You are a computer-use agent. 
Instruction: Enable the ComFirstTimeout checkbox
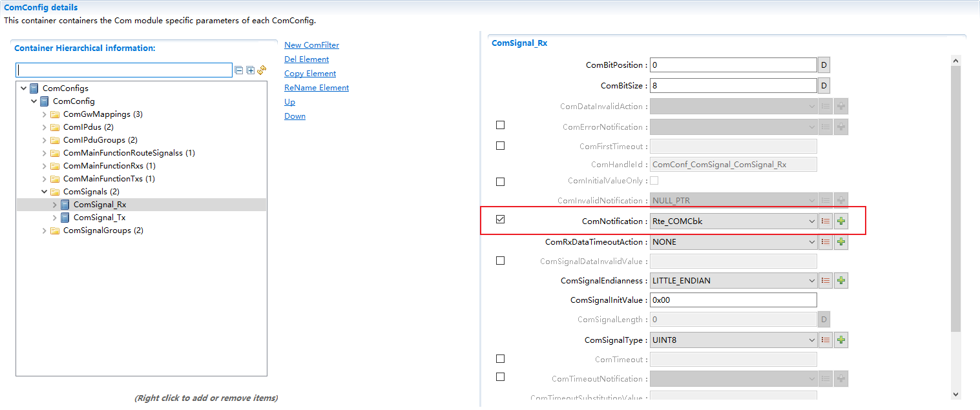pyautogui.click(x=500, y=146)
